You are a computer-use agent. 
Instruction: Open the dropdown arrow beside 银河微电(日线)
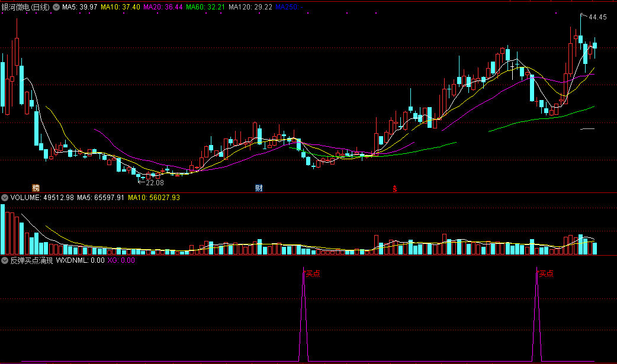pyautogui.click(x=56, y=7)
